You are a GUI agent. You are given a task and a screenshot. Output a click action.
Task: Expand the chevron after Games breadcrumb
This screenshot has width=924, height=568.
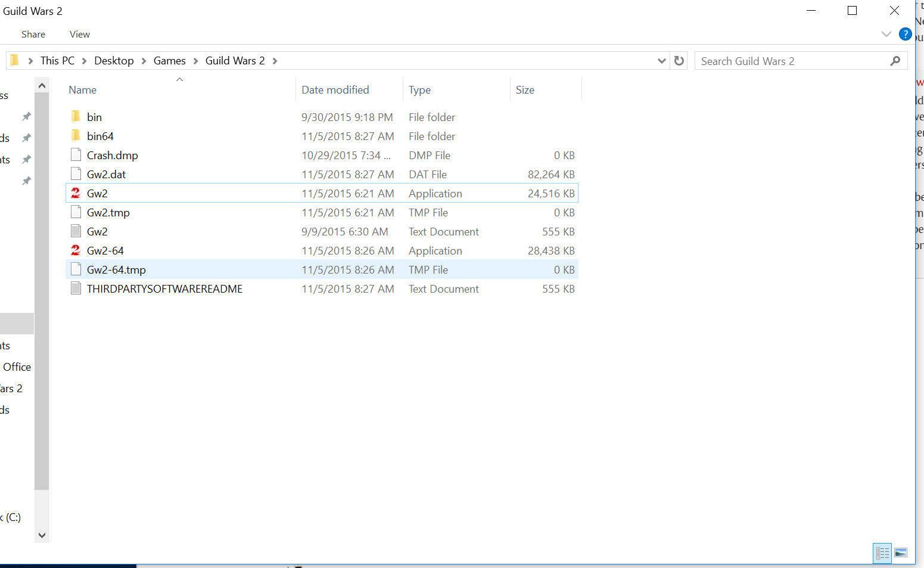pyautogui.click(x=195, y=61)
